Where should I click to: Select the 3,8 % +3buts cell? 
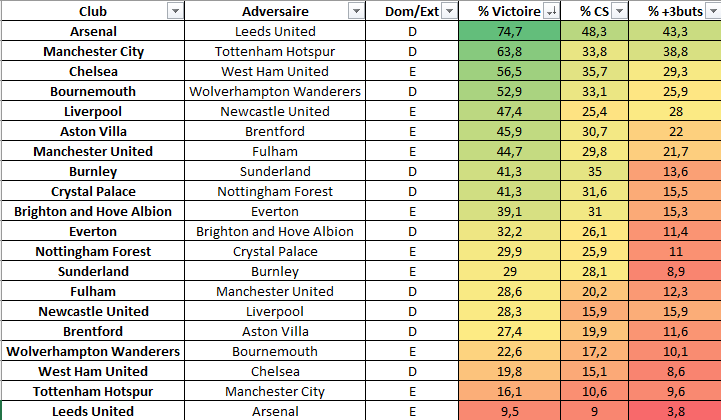pos(675,411)
